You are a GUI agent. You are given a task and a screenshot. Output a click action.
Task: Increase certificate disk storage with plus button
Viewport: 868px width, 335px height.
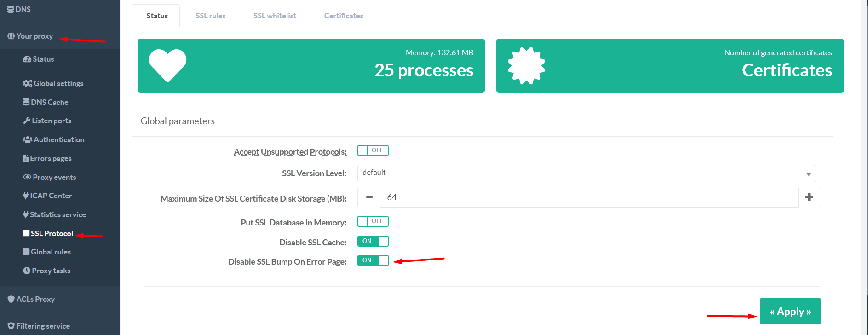809,197
